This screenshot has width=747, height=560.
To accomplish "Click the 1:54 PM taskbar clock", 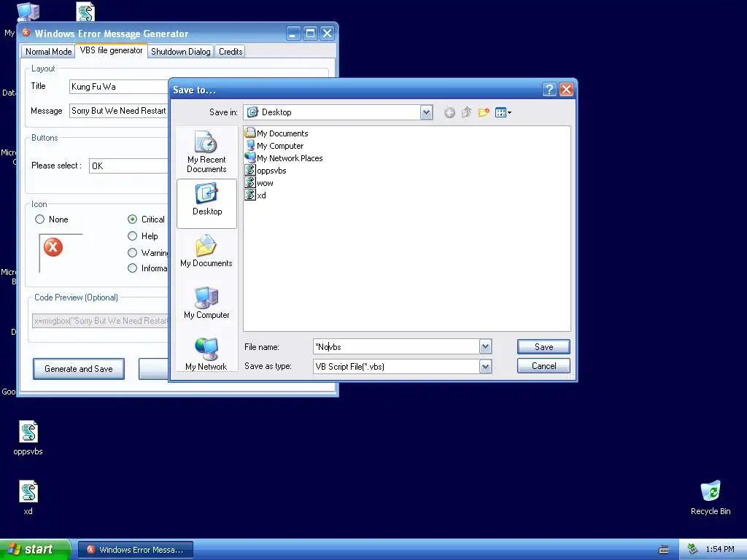I will (x=720, y=550).
